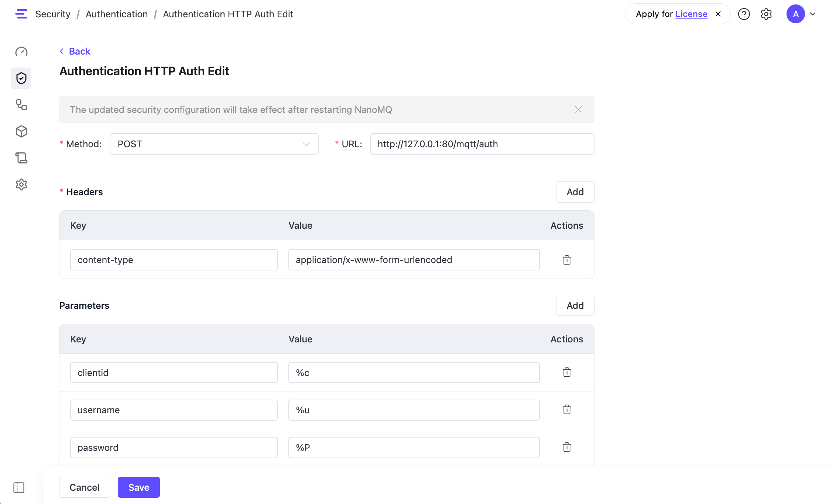Open the user avatar dropdown chevron
The height and width of the screenshot is (504, 836).
click(813, 14)
